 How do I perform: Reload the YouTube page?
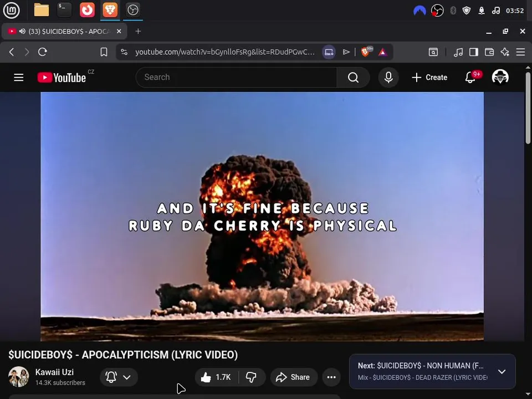[x=43, y=52]
